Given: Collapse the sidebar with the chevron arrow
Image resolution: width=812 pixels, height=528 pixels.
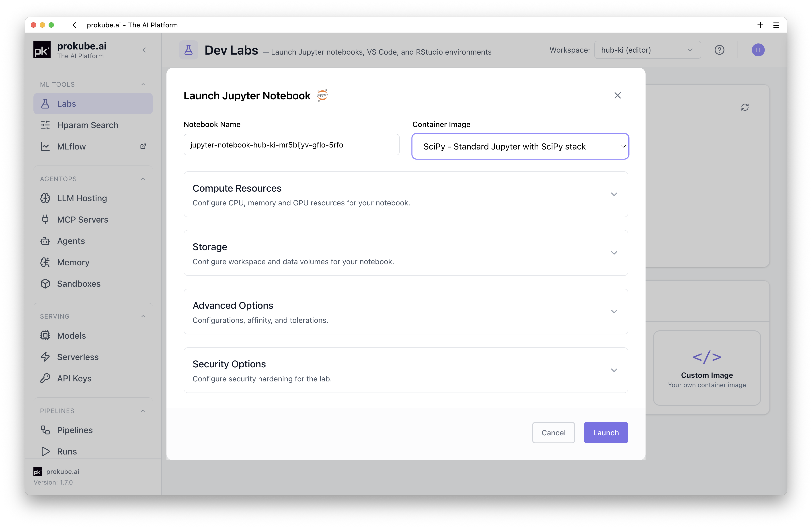Looking at the screenshot, I should click(144, 50).
